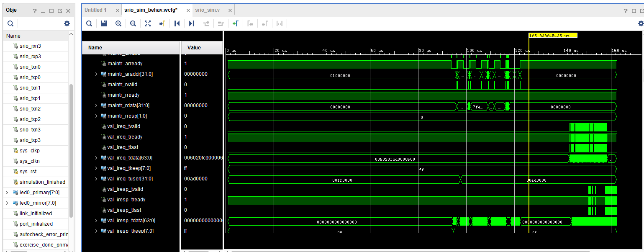Expand the led0_primary[7:0] signal

point(6,192)
